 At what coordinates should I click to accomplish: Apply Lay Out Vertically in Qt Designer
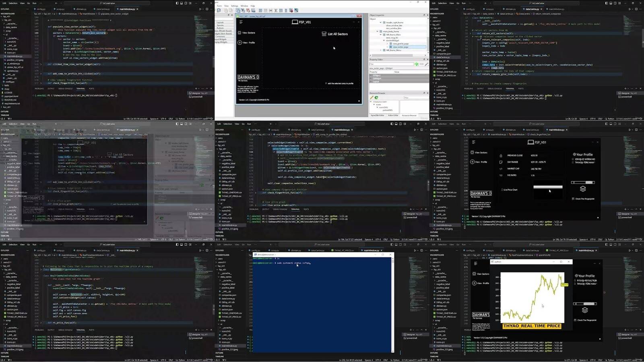(x=265, y=10)
